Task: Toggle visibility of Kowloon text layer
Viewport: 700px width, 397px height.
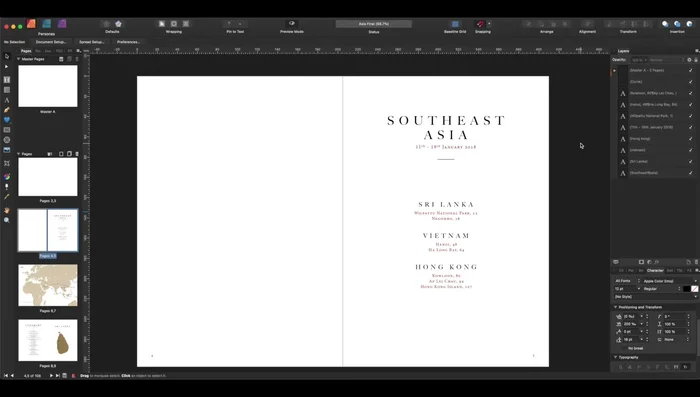Action: point(691,93)
